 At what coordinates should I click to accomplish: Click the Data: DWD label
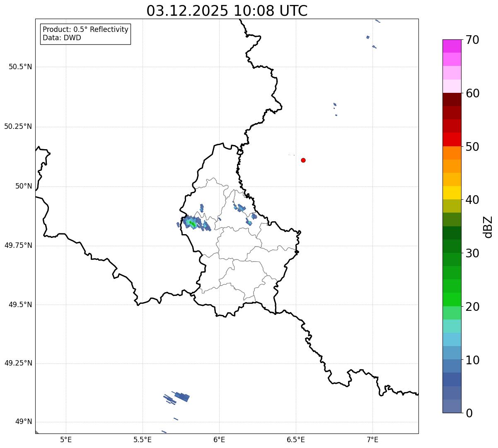62,38
